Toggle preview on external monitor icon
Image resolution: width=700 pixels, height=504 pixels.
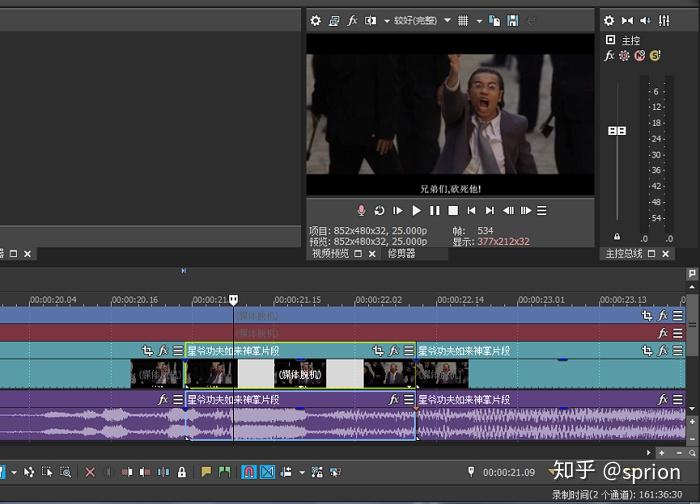[333, 21]
